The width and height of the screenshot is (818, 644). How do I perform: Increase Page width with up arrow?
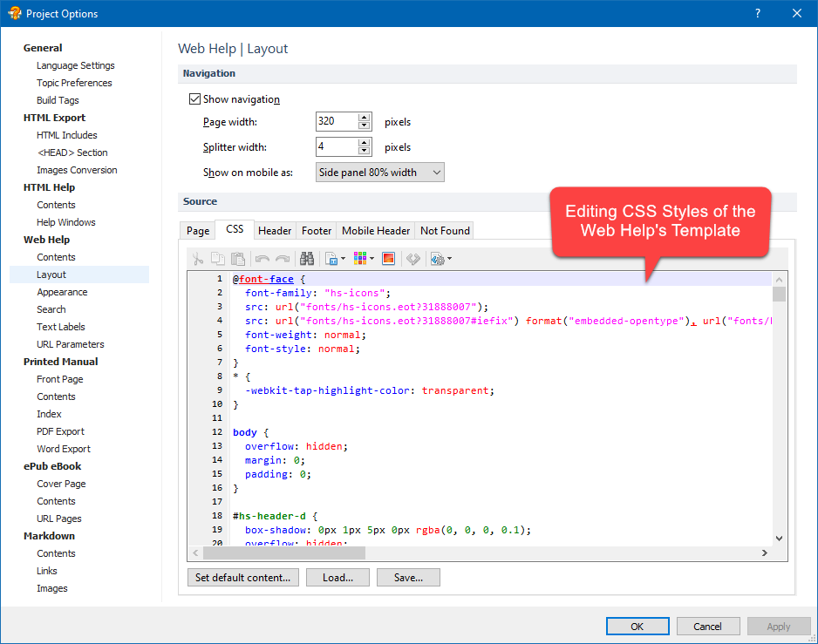click(365, 118)
